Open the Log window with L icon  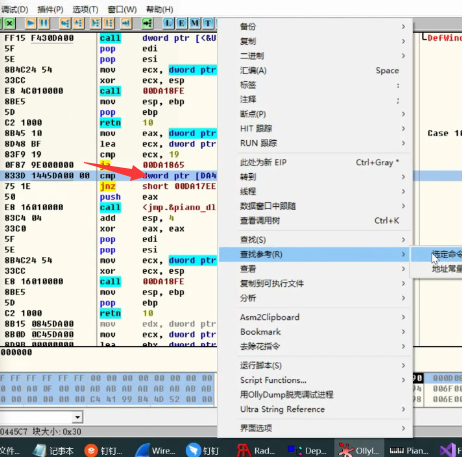coord(168,23)
